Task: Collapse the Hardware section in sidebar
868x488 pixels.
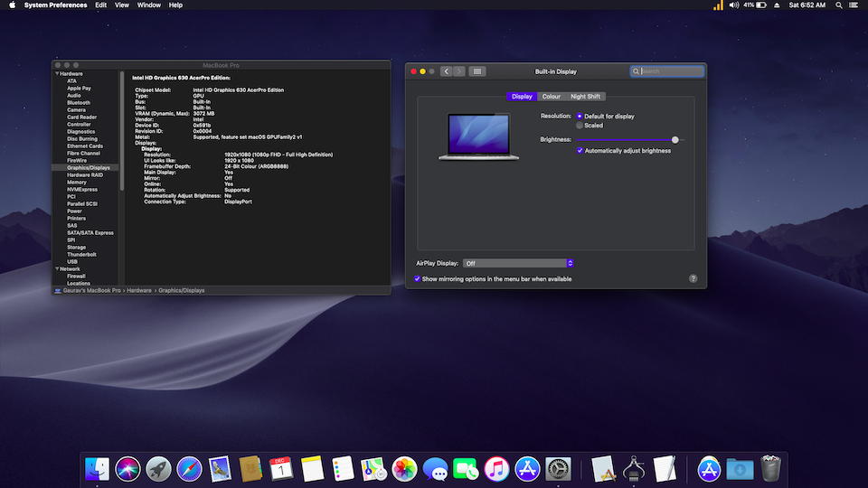Action: (56, 73)
